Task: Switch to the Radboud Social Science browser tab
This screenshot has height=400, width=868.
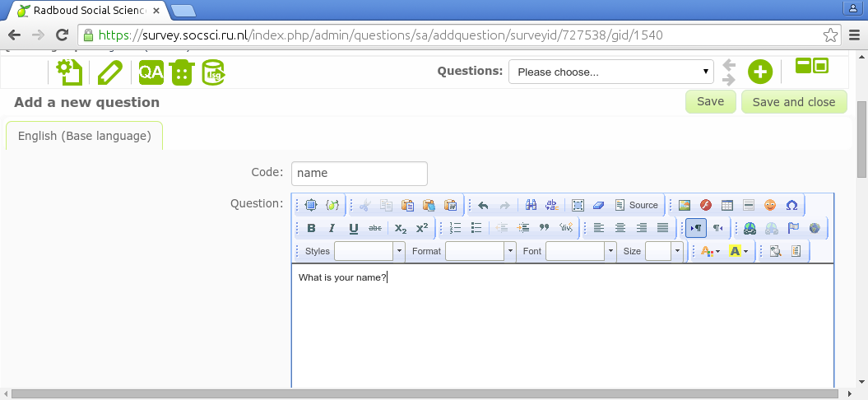Action: coord(86,11)
